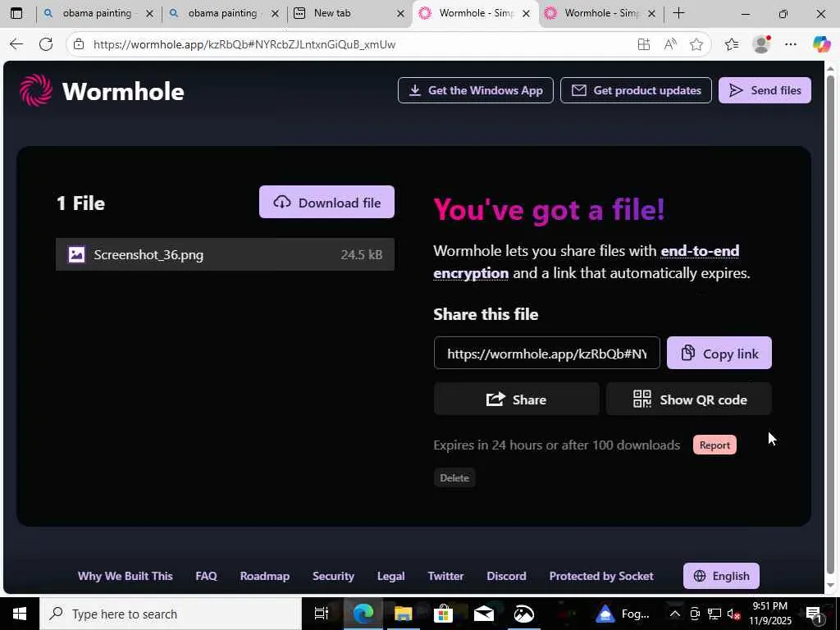Open File Explorer from the taskbar
This screenshot has height=630, width=840.
pos(403,614)
